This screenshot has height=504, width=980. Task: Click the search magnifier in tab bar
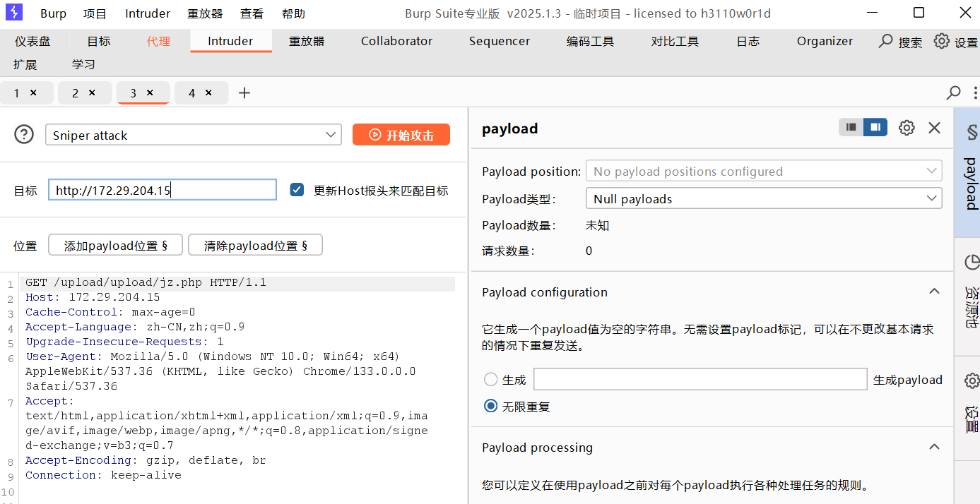tap(954, 92)
